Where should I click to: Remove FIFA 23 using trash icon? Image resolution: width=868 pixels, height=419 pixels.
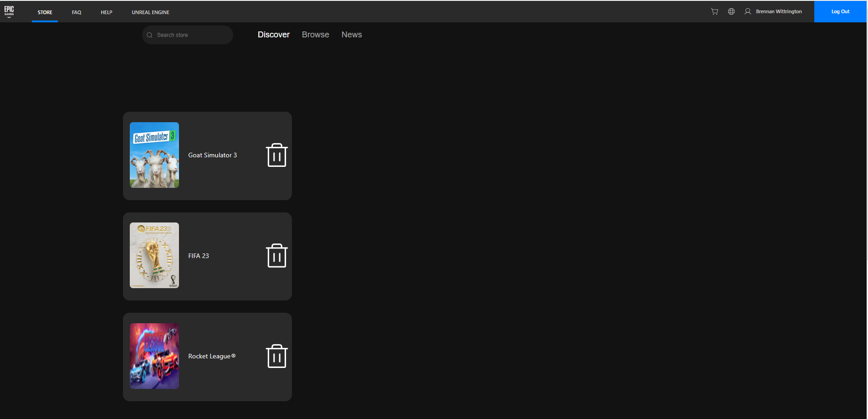277,256
